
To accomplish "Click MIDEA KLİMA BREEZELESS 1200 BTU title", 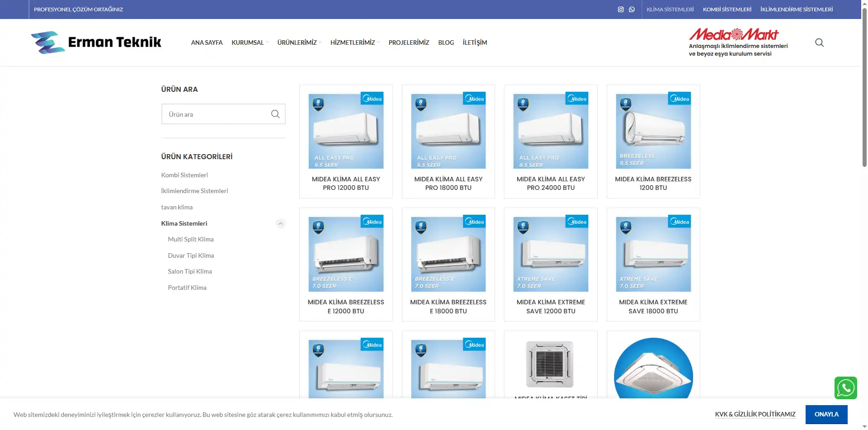I will click(x=653, y=184).
